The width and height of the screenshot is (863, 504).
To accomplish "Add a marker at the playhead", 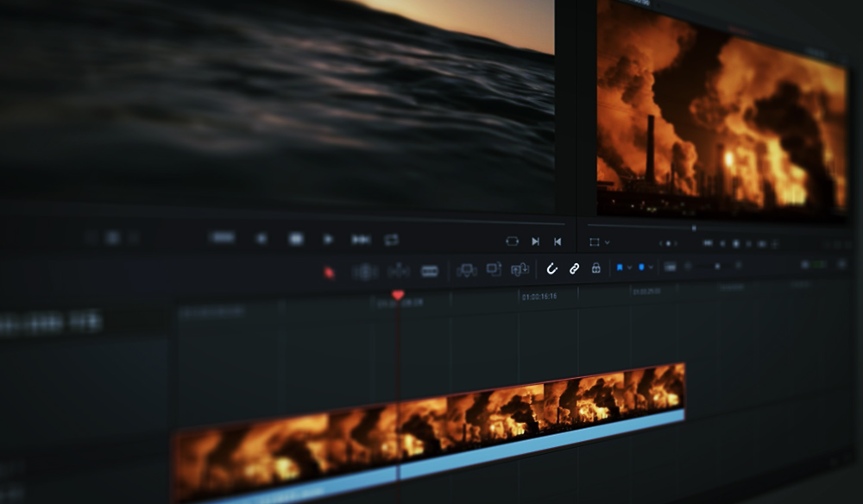I will pos(642,268).
